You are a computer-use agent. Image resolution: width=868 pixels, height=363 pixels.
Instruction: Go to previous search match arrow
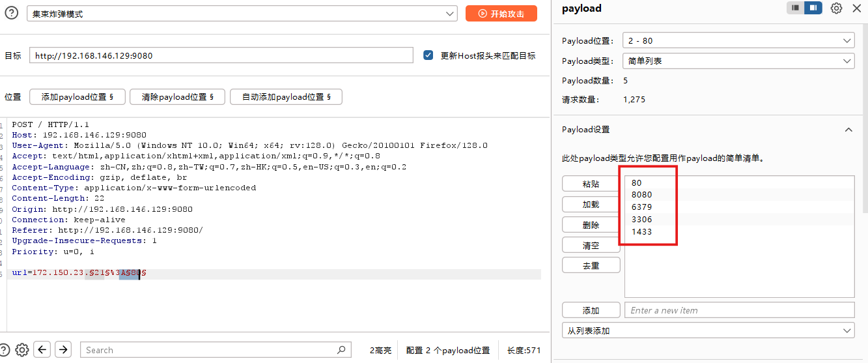point(42,349)
